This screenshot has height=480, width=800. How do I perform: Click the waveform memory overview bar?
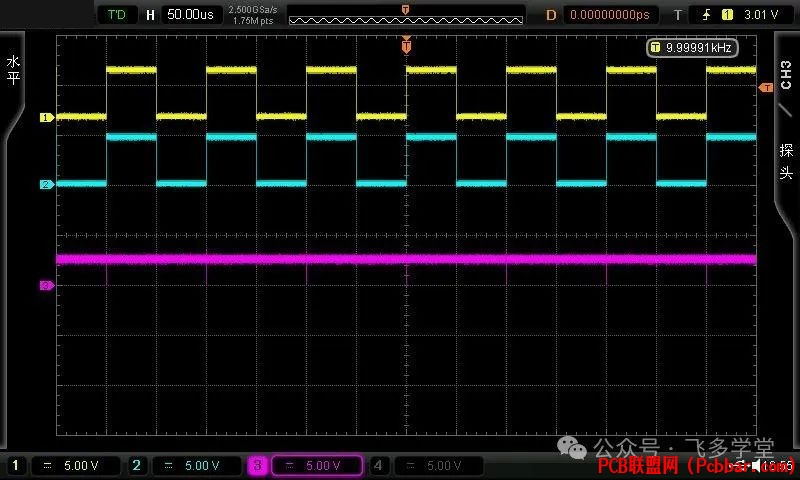coord(406,19)
